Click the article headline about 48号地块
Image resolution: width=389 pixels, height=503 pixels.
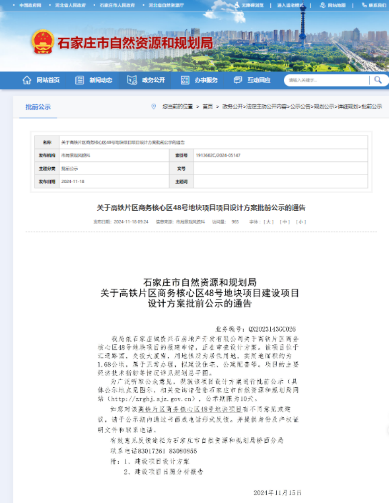pyautogui.click(x=201, y=208)
